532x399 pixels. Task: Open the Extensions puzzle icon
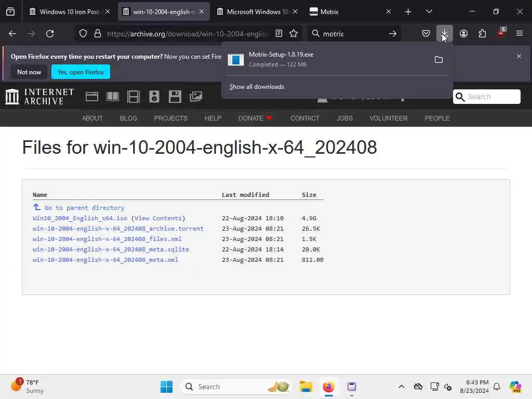click(482, 34)
